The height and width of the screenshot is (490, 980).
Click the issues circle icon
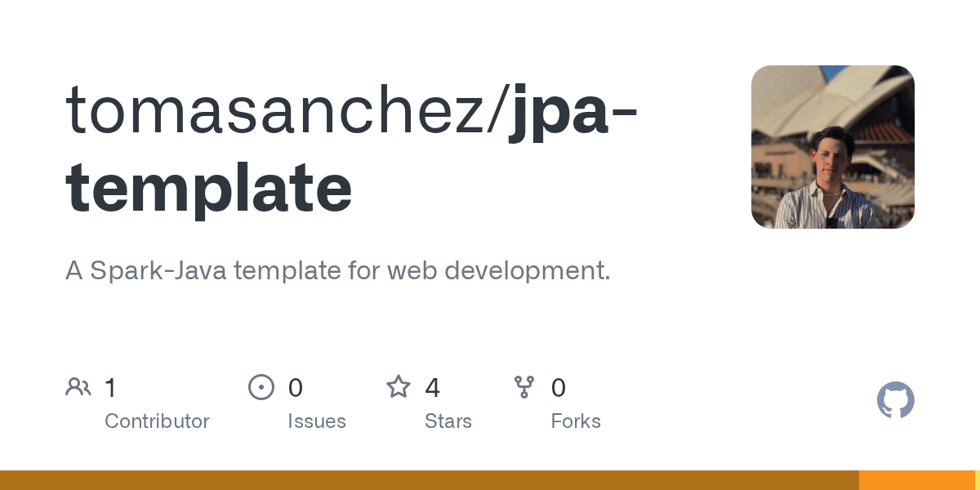(x=261, y=386)
